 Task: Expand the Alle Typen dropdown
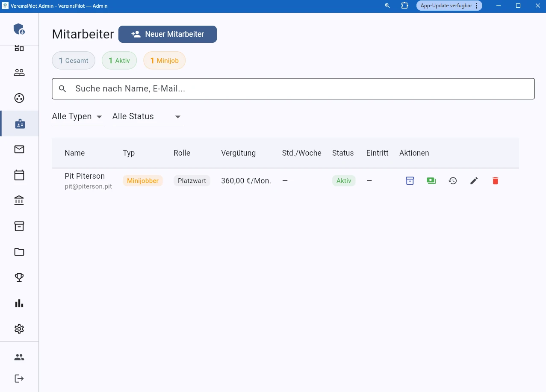coord(78,117)
